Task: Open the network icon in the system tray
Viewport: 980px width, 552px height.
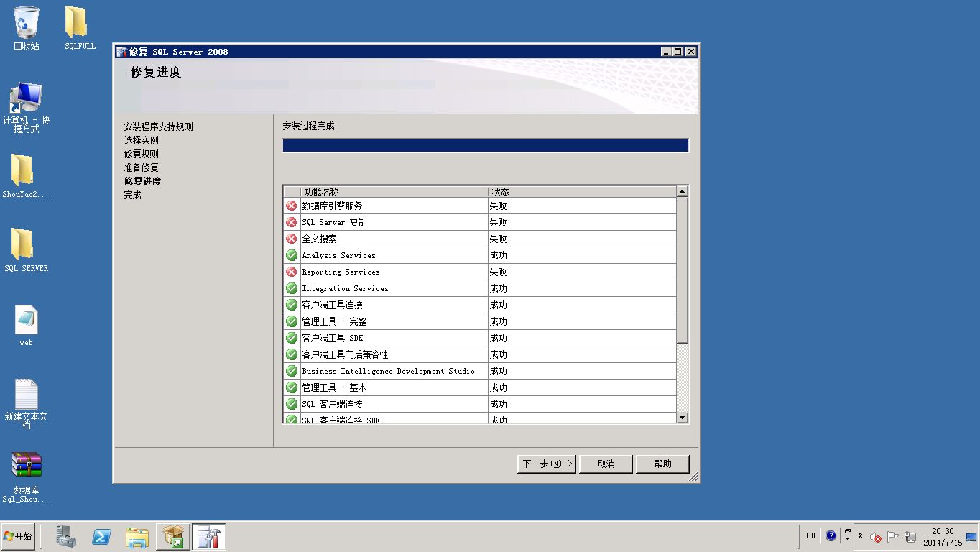Action: [910, 536]
